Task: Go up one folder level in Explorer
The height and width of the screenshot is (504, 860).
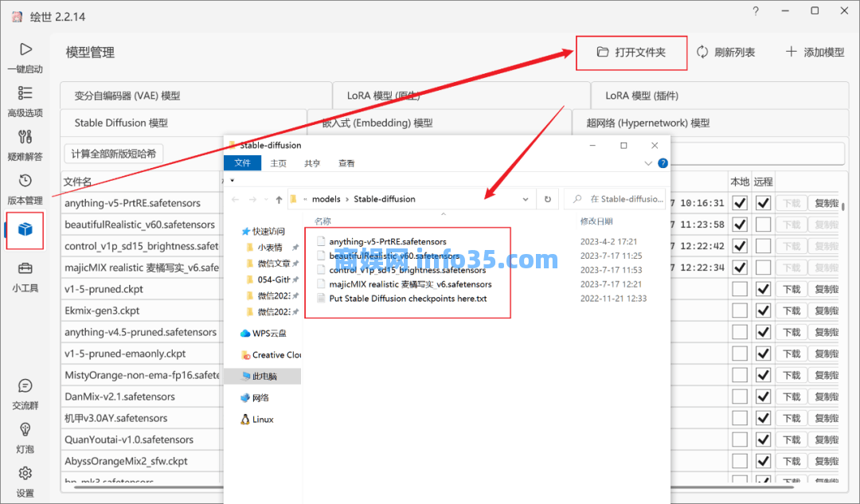Action: pos(279,200)
